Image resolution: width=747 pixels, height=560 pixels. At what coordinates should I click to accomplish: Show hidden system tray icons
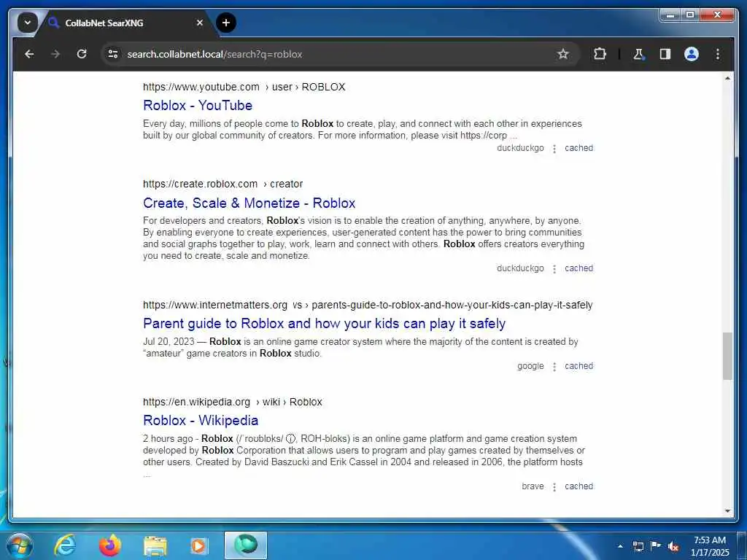tap(620, 546)
